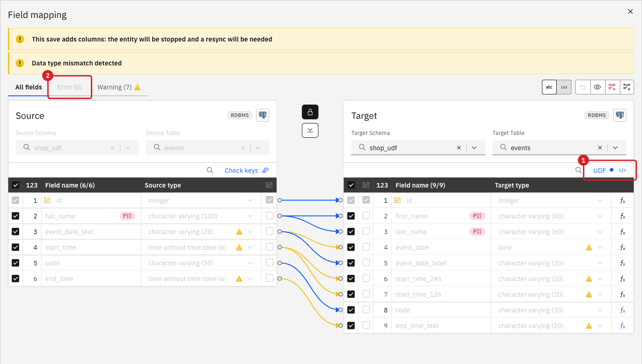The height and width of the screenshot is (364, 642).
Task: Open target type dropdown for code row
Action: [x=600, y=310]
